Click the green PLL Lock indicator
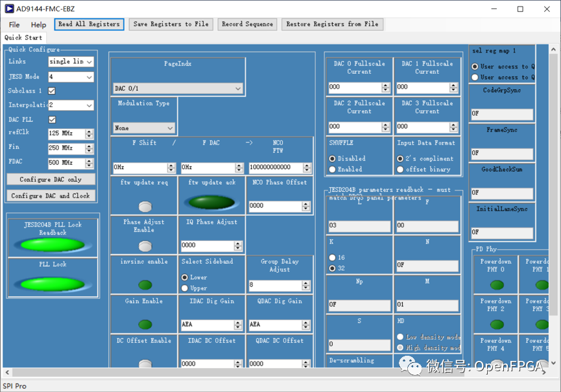 53,284
